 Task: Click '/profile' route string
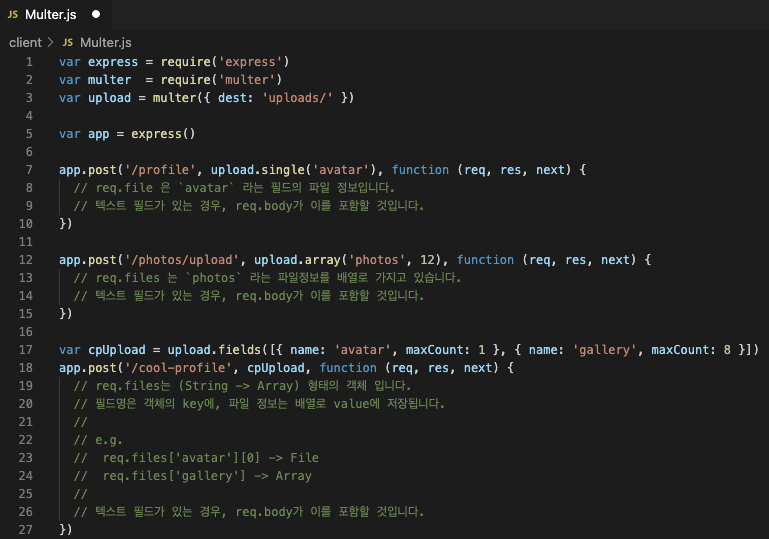click(160, 170)
